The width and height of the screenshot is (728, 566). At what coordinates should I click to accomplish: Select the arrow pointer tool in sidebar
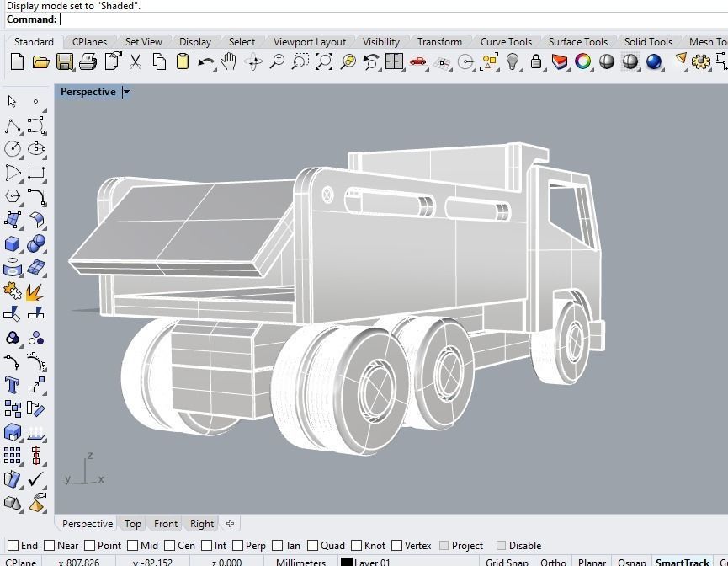pyautogui.click(x=12, y=101)
